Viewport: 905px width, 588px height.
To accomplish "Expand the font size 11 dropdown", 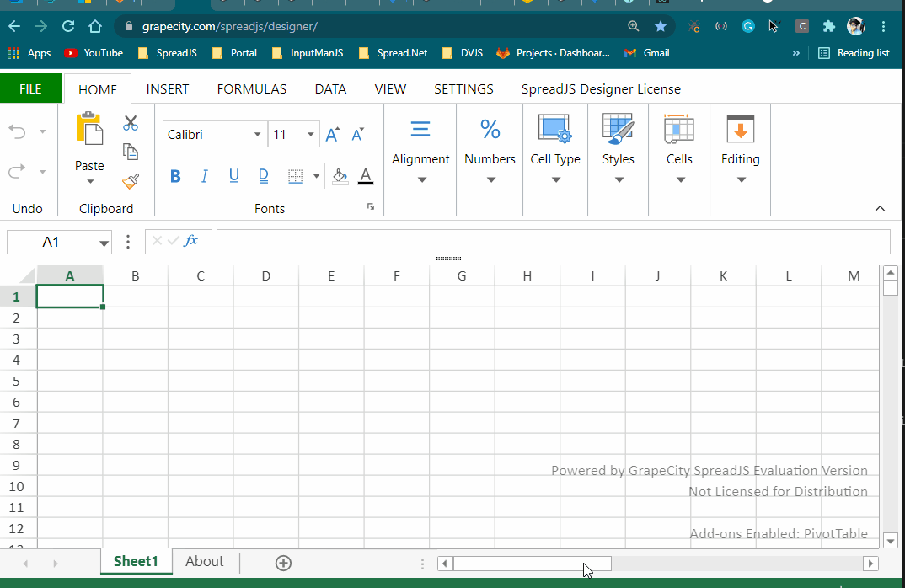I will click(x=310, y=135).
